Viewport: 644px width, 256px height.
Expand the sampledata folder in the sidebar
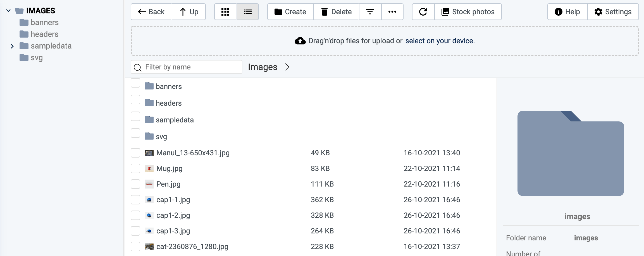[12, 46]
